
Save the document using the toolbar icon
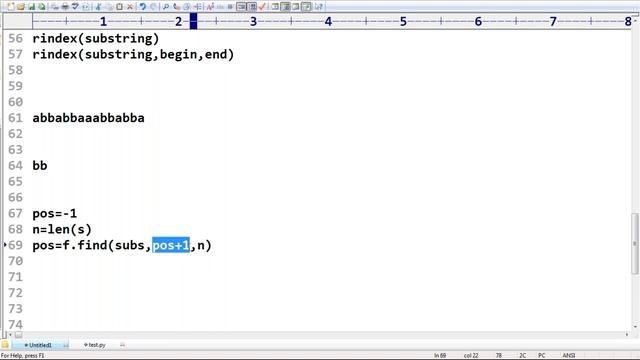coord(31,7)
